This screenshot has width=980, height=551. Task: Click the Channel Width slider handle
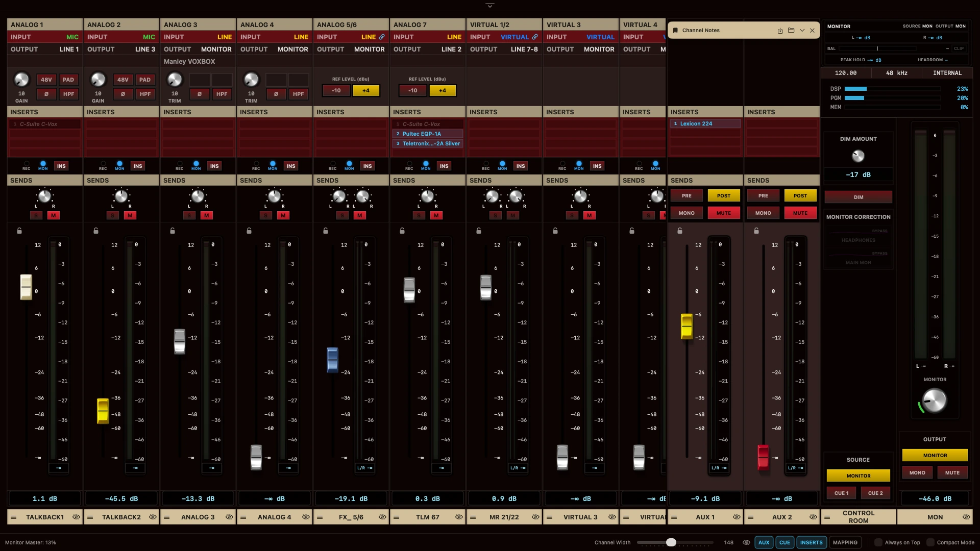click(x=671, y=542)
